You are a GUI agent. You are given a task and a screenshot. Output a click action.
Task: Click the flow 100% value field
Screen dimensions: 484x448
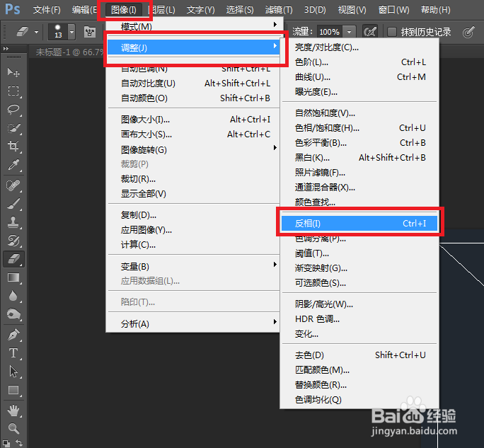[330, 31]
